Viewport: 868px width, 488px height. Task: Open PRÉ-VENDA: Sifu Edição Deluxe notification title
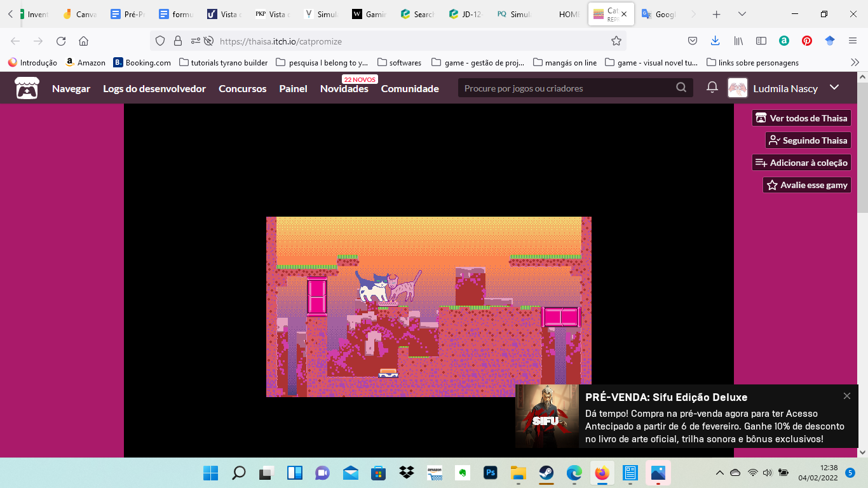click(x=667, y=397)
